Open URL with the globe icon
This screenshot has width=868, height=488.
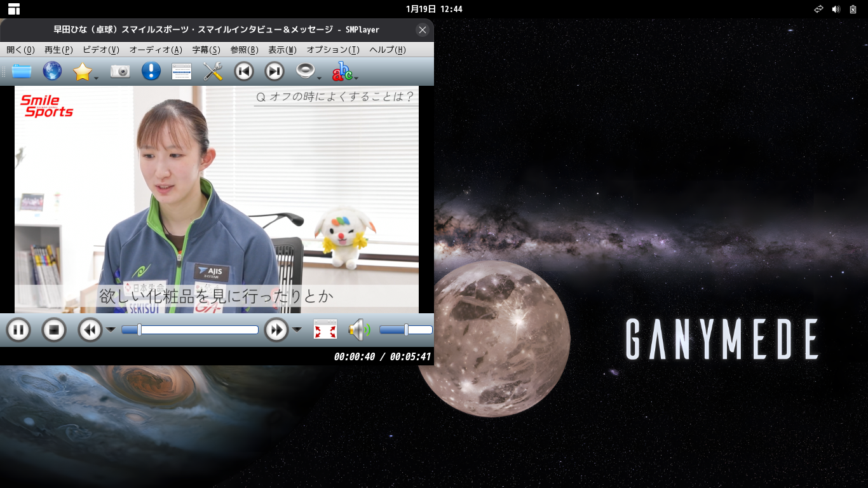click(x=52, y=71)
